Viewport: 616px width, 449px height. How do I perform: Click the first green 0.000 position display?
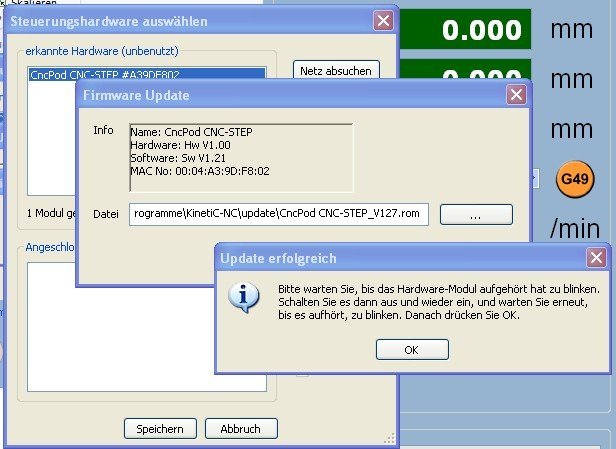[x=465, y=29]
